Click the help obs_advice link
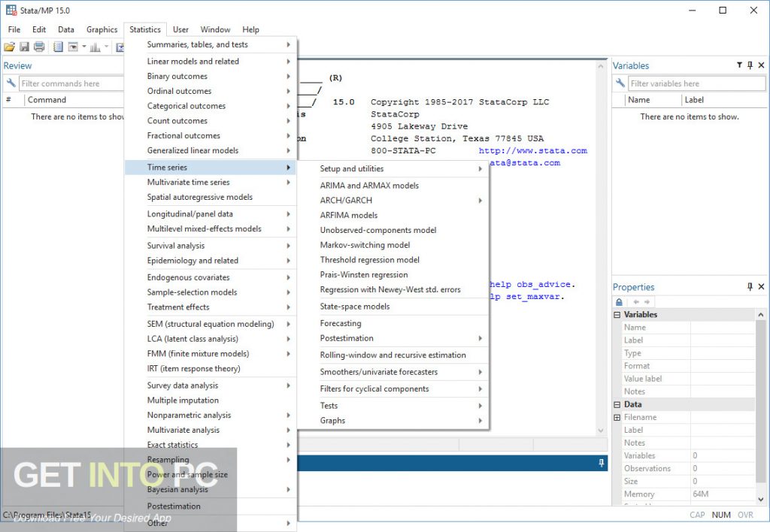Screen dimensions: 770x532 click(530, 284)
